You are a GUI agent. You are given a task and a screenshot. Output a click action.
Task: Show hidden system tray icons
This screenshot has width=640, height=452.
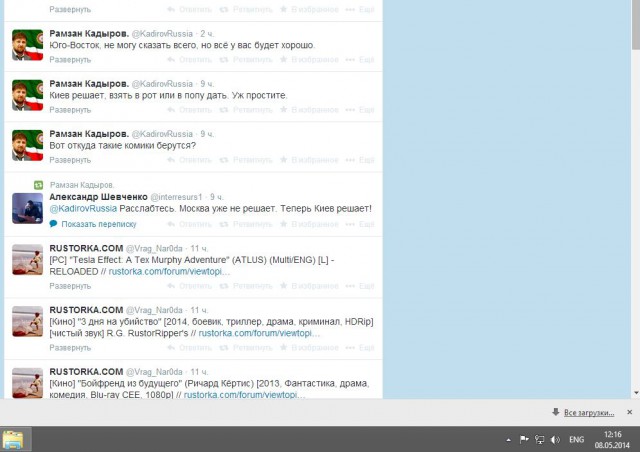pyautogui.click(x=508, y=440)
